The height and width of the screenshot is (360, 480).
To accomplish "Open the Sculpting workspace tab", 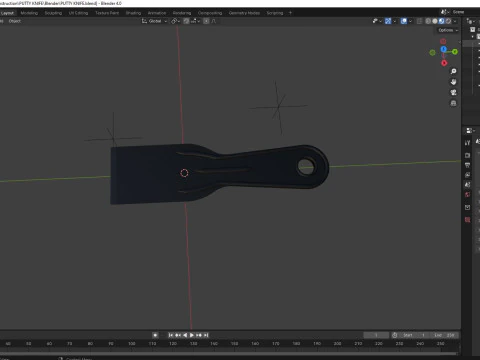I will [x=53, y=13].
